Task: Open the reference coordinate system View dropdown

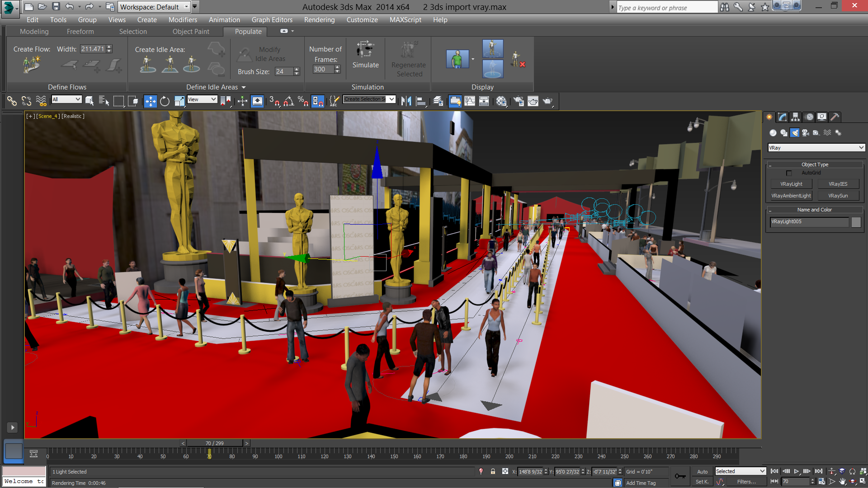Action: click(202, 99)
